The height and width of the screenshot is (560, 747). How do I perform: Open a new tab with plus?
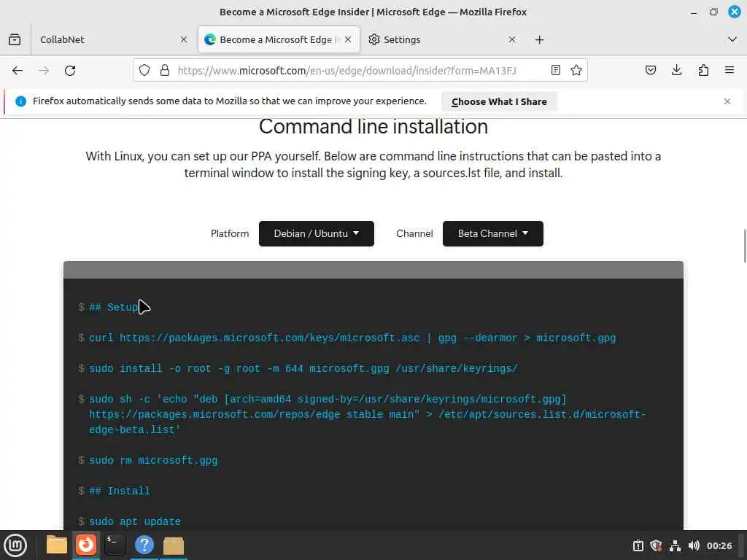click(x=539, y=40)
